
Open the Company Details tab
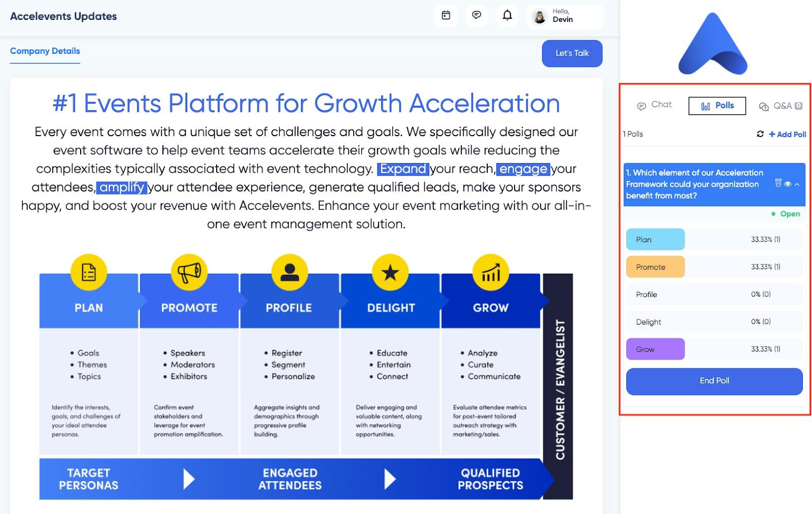[45, 51]
